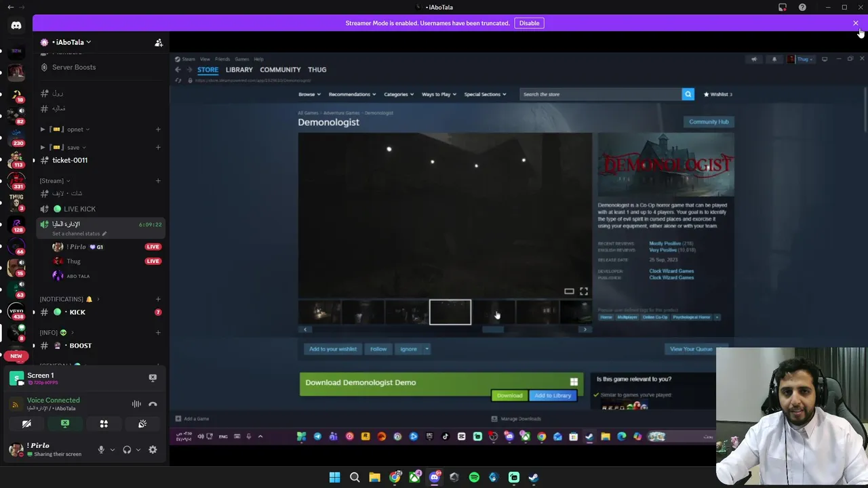
Task: Open voice noise suppression waveform icon
Action: point(136,404)
